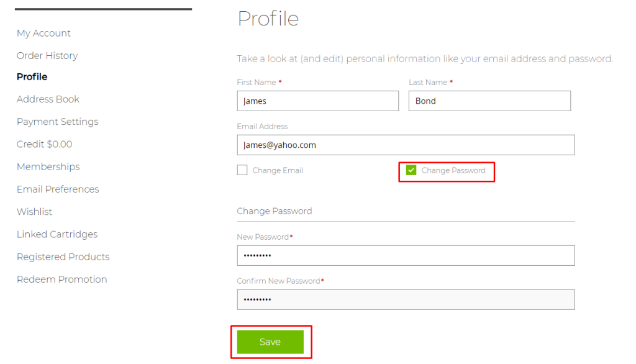This screenshot has height=364, width=636.
Task: Open Payment Settings from sidebar
Action: (58, 122)
